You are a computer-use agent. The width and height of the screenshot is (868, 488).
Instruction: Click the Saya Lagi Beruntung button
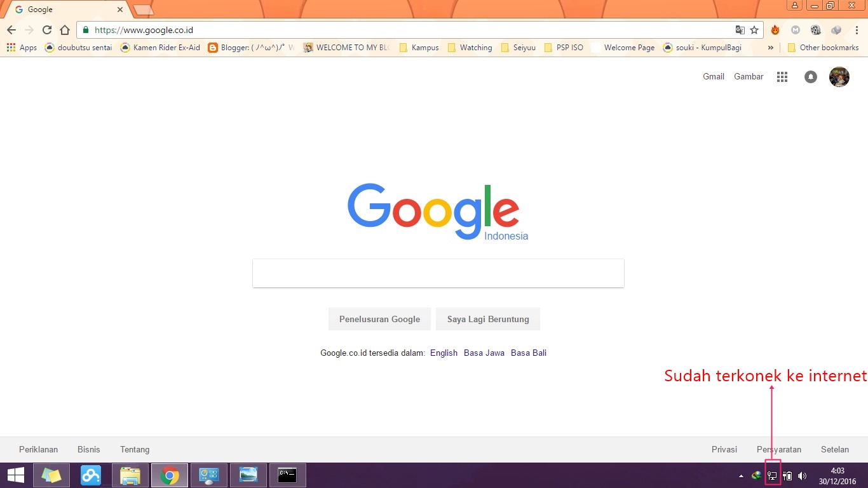[x=488, y=319]
